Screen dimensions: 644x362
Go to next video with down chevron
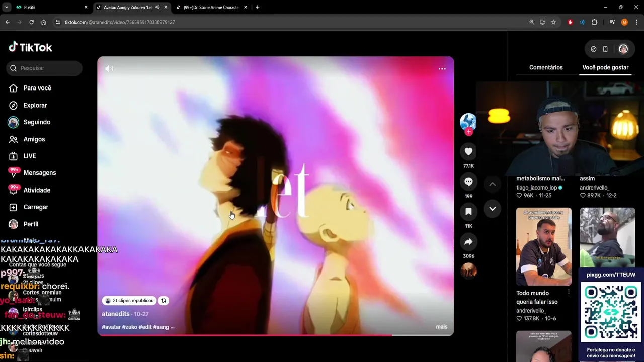[492, 209]
